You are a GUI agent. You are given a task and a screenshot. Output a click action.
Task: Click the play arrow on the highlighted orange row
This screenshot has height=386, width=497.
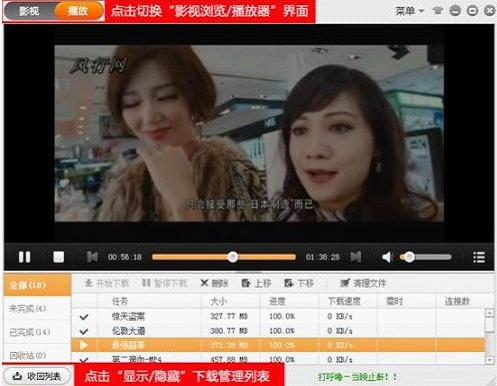pos(84,345)
